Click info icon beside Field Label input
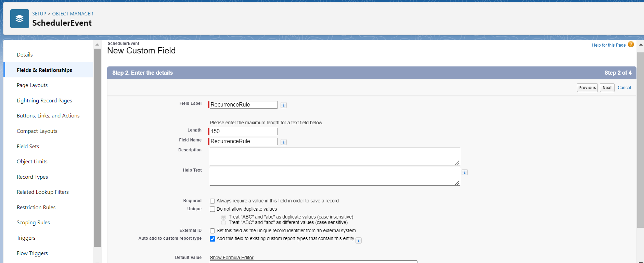The height and width of the screenshot is (263, 644). [x=283, y=105]
